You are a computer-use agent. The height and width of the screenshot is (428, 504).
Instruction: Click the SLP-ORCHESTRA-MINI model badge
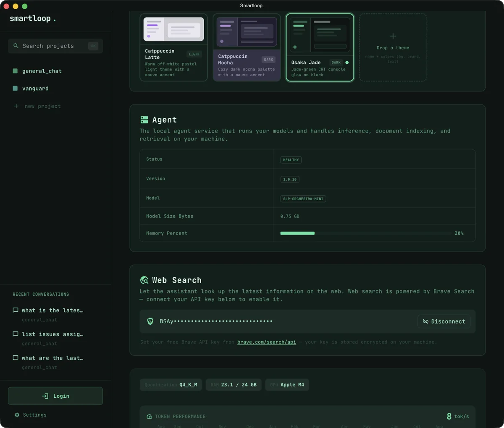pyautogui.click(x=303, y=199)
